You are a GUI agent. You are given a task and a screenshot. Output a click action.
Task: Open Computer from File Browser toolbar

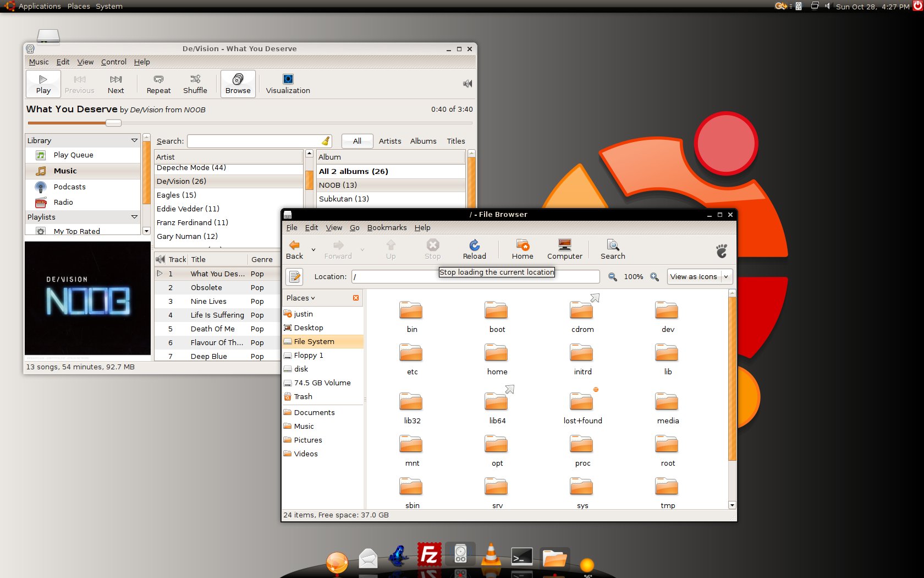pos(564,249)
